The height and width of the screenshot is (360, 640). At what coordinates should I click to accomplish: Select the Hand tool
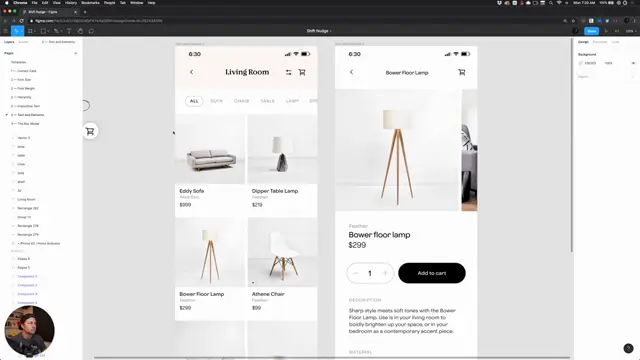click(80, 31)
